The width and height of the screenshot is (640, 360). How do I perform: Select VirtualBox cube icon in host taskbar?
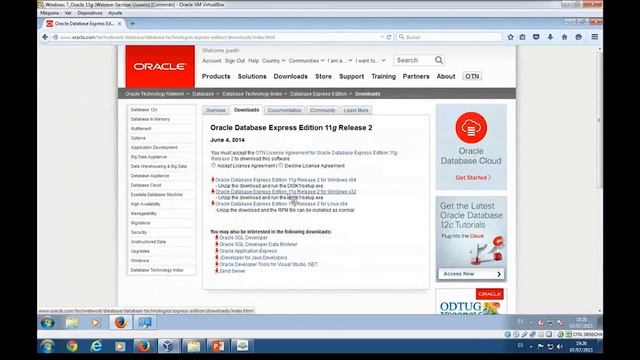pyautogui.click(x=168, y=347)
